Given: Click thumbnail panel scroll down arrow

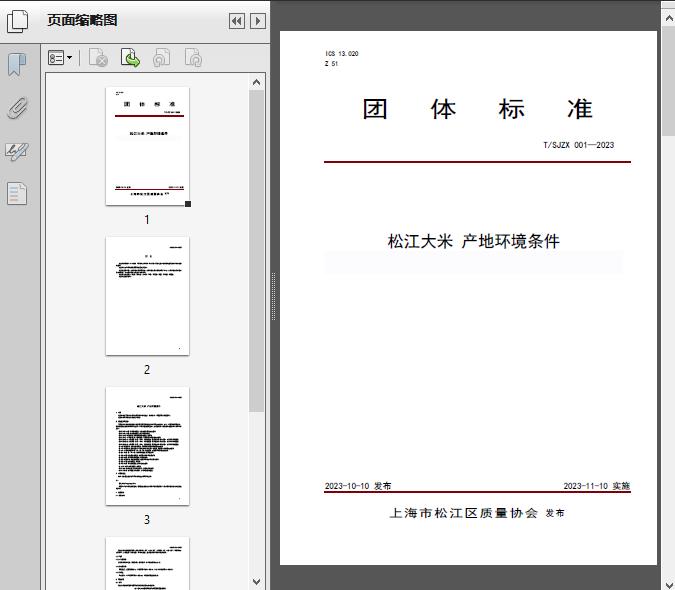Looking at the screenshot, I should pos(257,581).
